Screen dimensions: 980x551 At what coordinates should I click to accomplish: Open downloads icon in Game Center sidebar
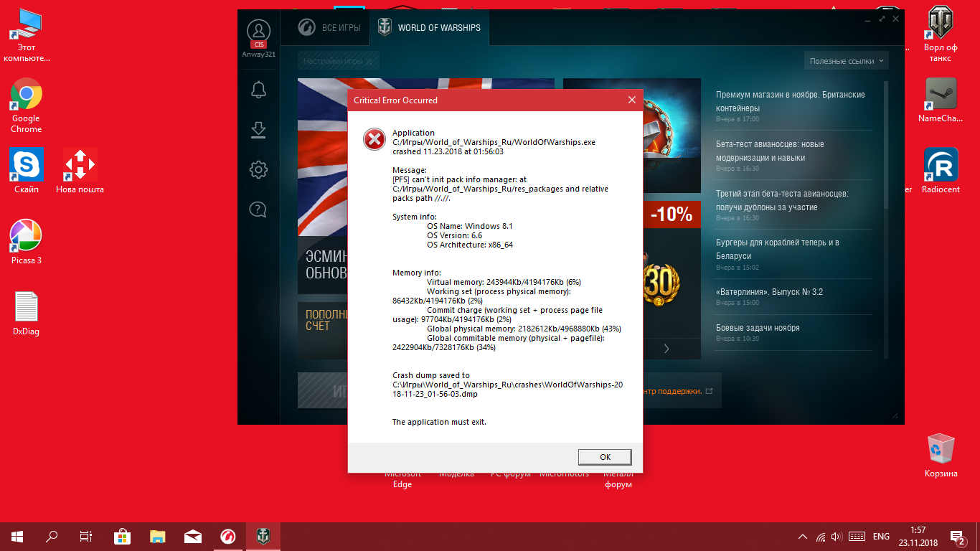point(258,130)
